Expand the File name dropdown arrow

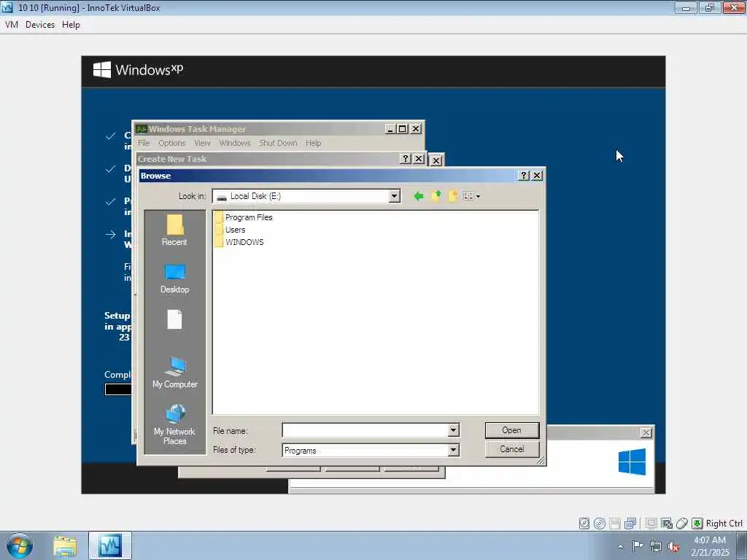[x=454, y=430]
